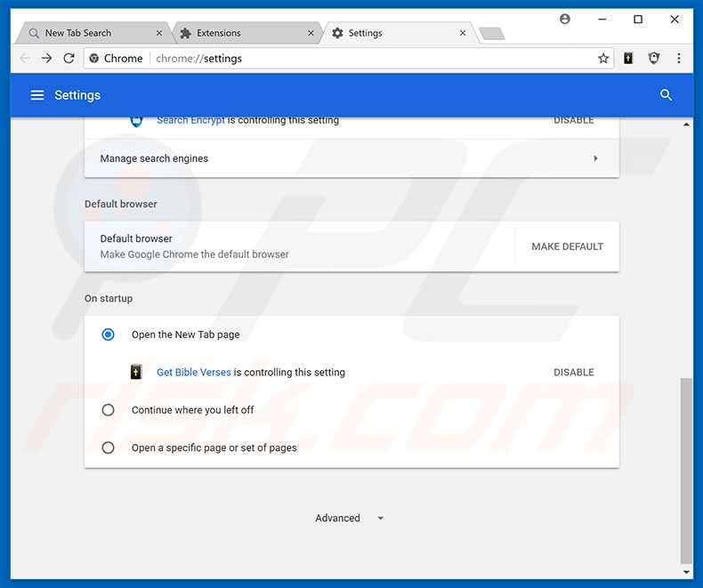Expand the Advanced settings section
The height and width of the screenshot is (588, 703).
pyautogui.click(x=349, y=518)
